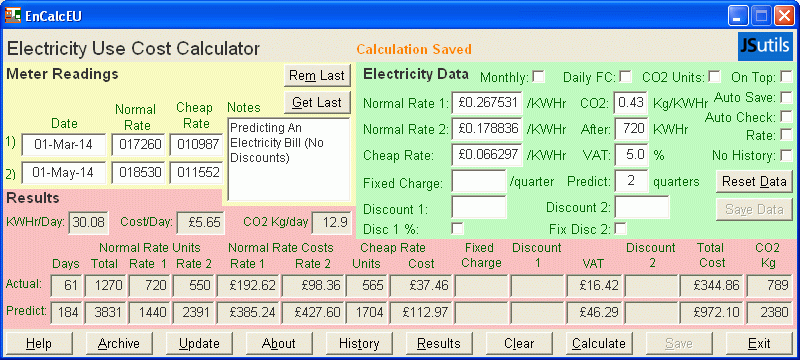Click the Predict VAT value £46.29

[594, 312]
